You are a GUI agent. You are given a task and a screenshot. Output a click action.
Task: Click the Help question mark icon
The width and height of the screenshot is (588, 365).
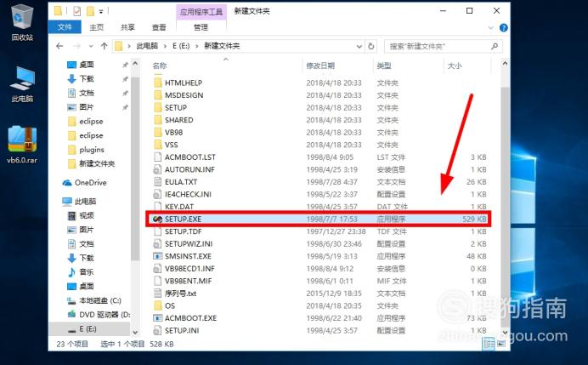pos(504,28)
